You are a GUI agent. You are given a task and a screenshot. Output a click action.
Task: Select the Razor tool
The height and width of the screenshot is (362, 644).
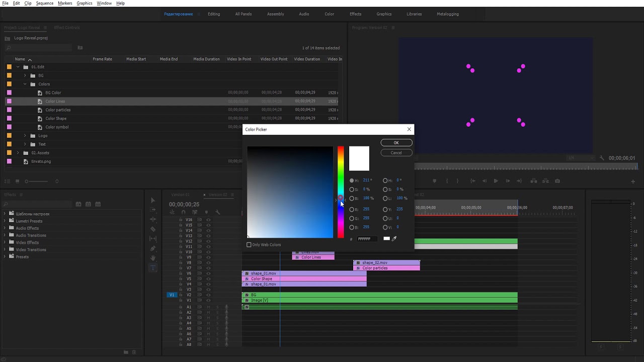point(153,229)
